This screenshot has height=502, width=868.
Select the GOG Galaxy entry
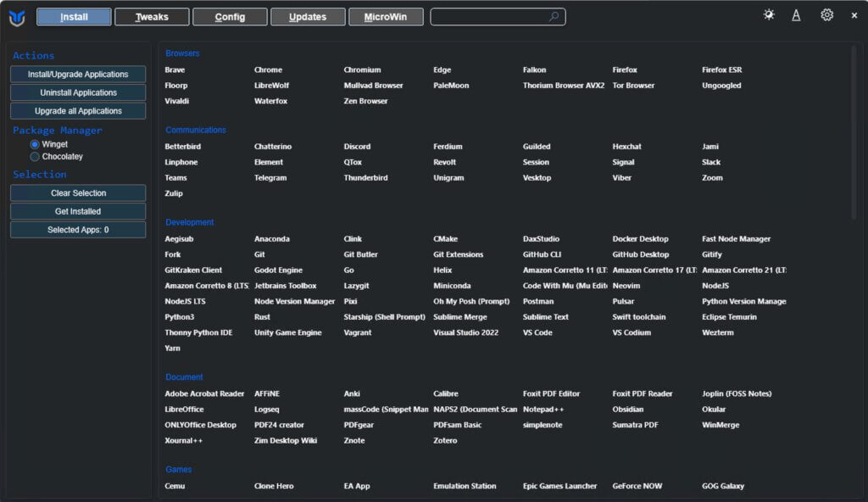coord(723,486)
